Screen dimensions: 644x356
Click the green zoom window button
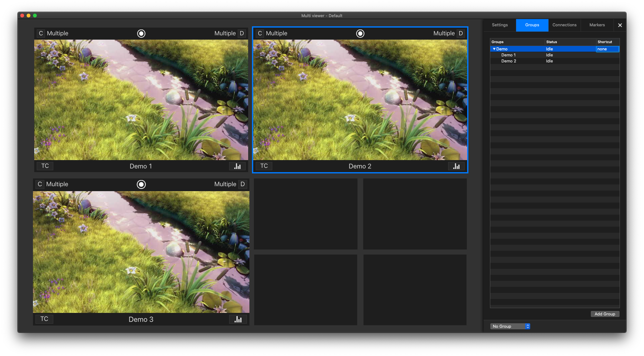coord(35,16)
